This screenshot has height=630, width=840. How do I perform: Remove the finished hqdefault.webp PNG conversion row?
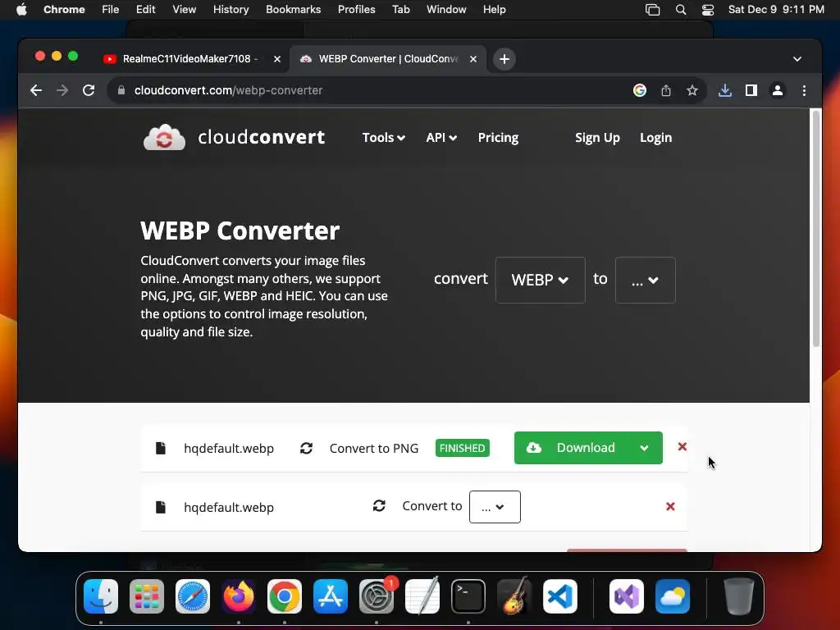pos(682,447)
